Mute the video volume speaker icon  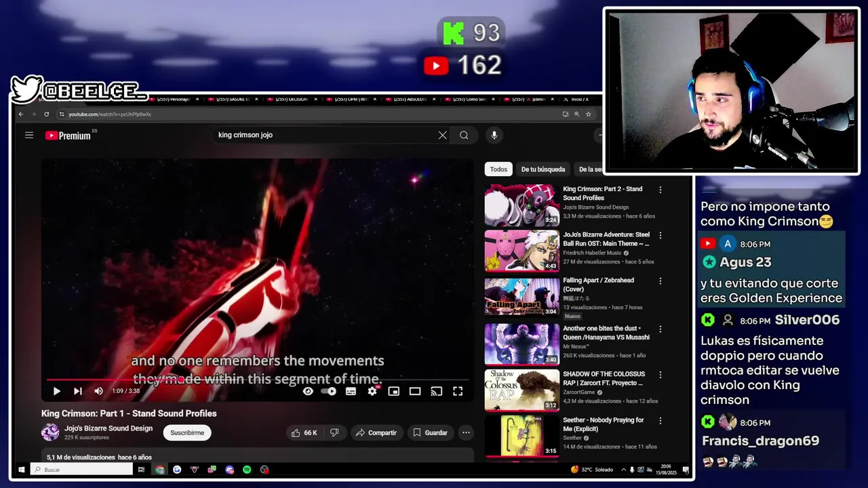coord(98,391)
